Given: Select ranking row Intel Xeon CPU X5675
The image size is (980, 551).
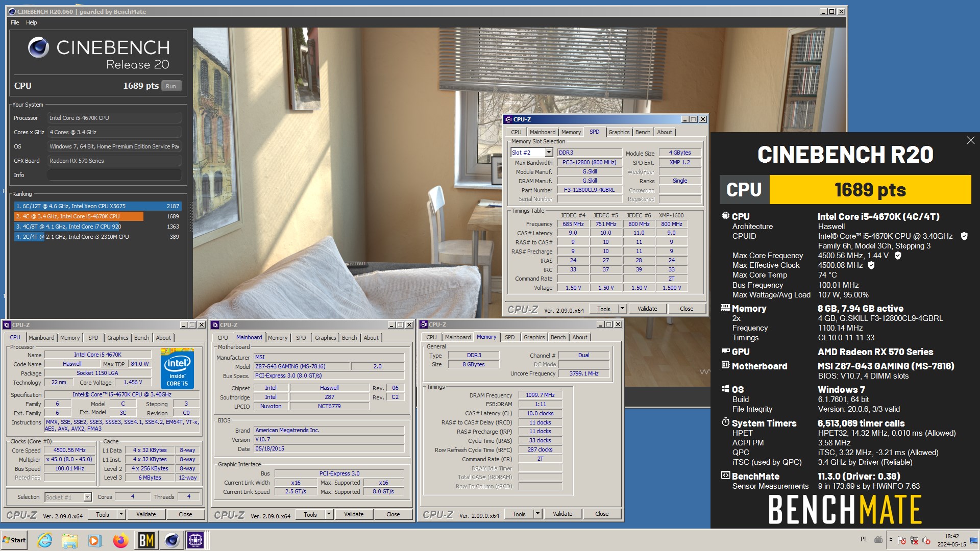Looking at the screenshot, I should coord(97,206).
